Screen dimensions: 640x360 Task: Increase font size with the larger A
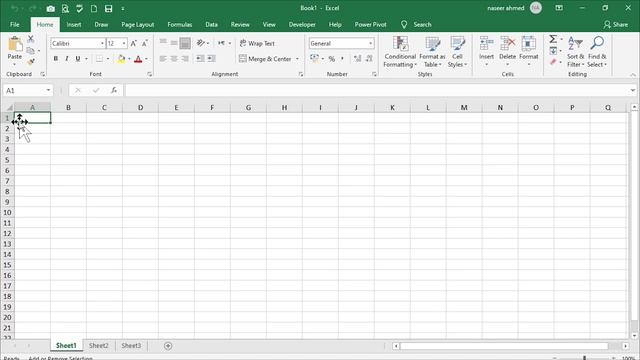click(133, 43)
